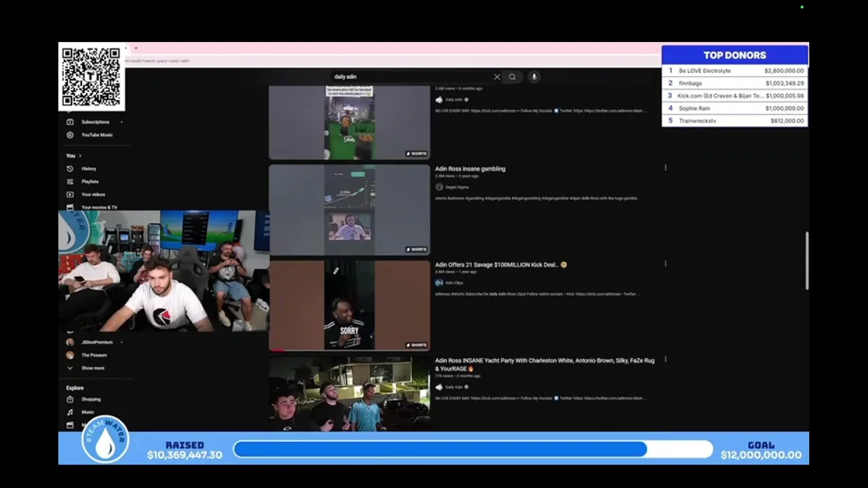Open Adin Clips channel name
This screenshot has height=488, width=868.
pyautogui.click(x=454, y=283)
